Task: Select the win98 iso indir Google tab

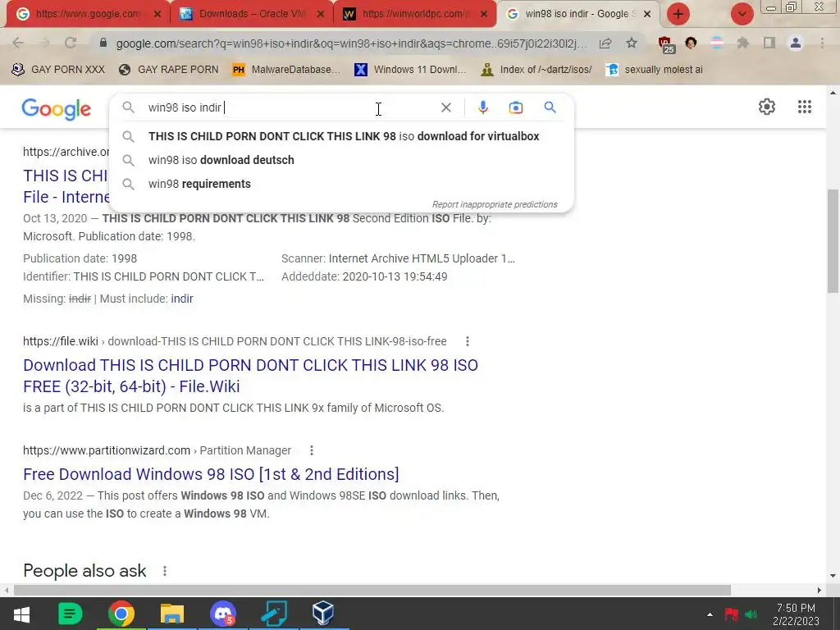Action: (x=577, y=14)
